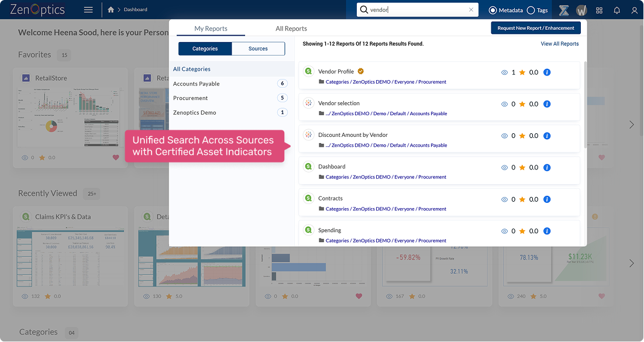Click Request New Report / Enhancement button
The width and height of the screenshot is (644, 342).
coord(536,28)
